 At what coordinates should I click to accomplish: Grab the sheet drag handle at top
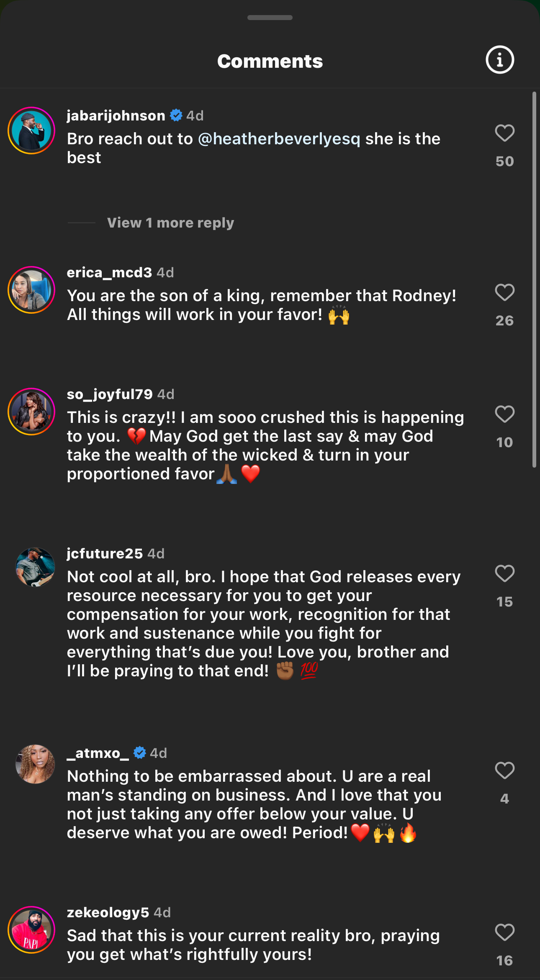pos(270,18)
